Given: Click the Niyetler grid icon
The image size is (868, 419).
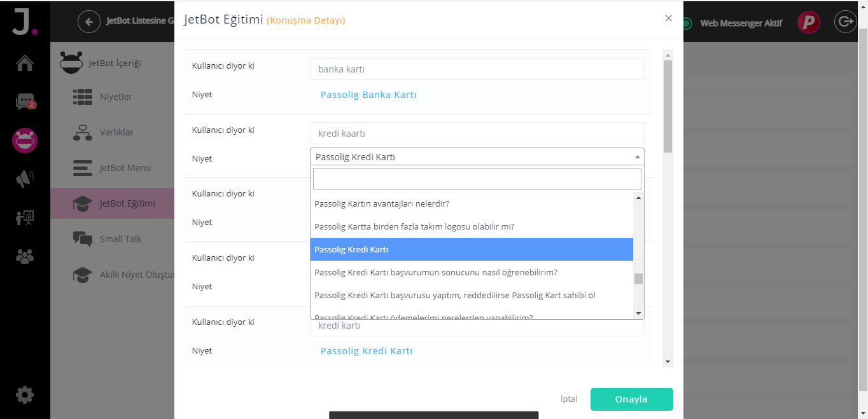Looking at the screenshot, I should 83,97.
